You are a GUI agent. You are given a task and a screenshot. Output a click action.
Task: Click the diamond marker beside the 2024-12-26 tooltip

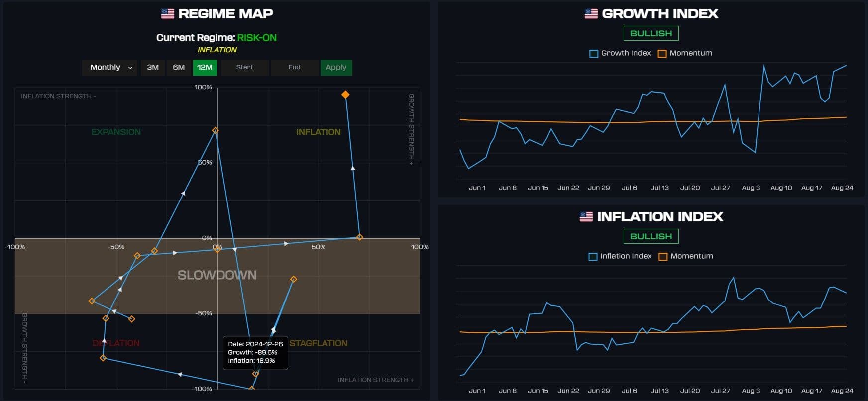coord(255,374)
